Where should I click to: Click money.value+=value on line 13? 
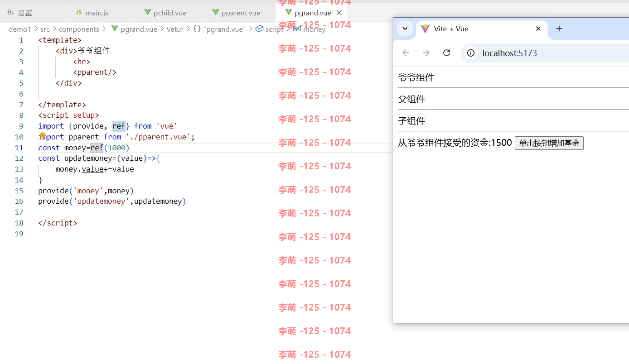click(x=95, y=169)
